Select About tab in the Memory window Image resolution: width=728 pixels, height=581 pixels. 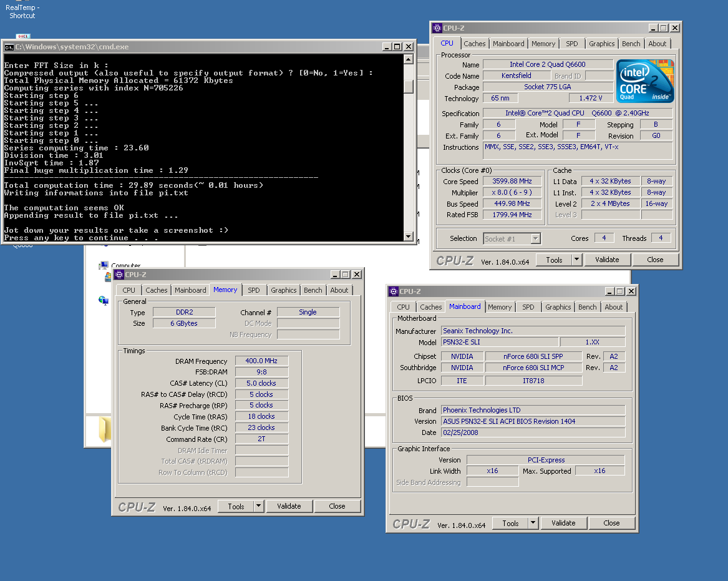[339, 290]
